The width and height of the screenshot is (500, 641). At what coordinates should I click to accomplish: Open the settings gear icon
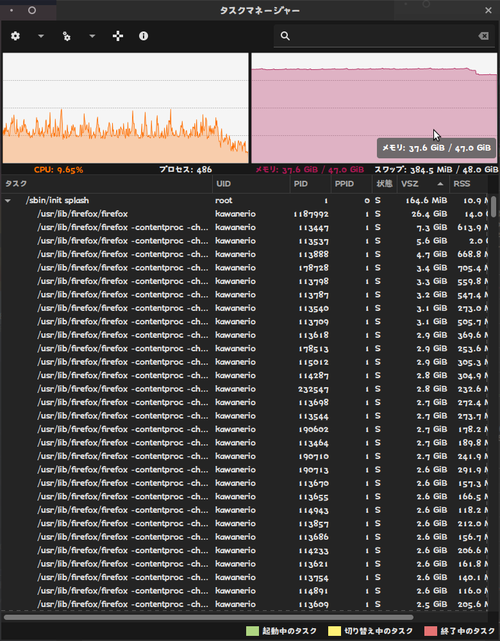16,36
